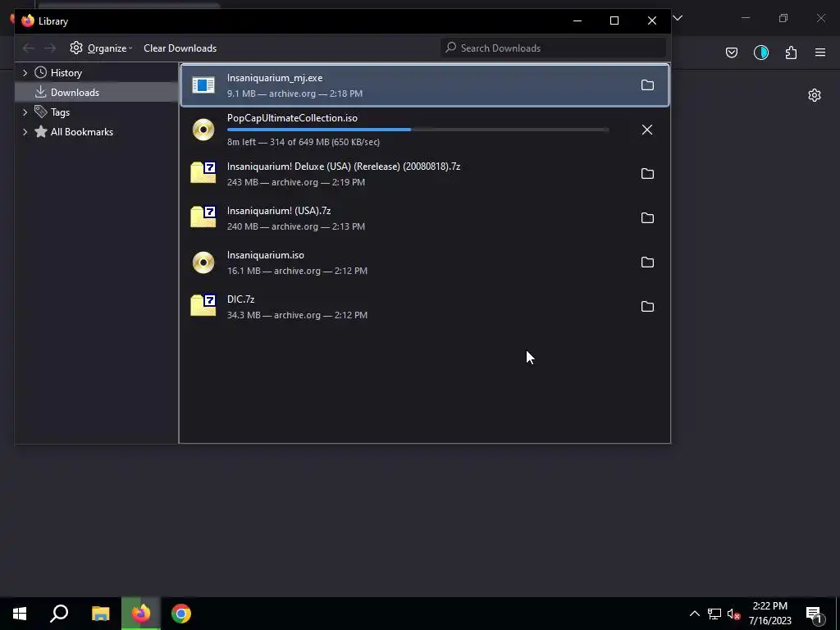Select History in the sidebar

tap(66, 73)
